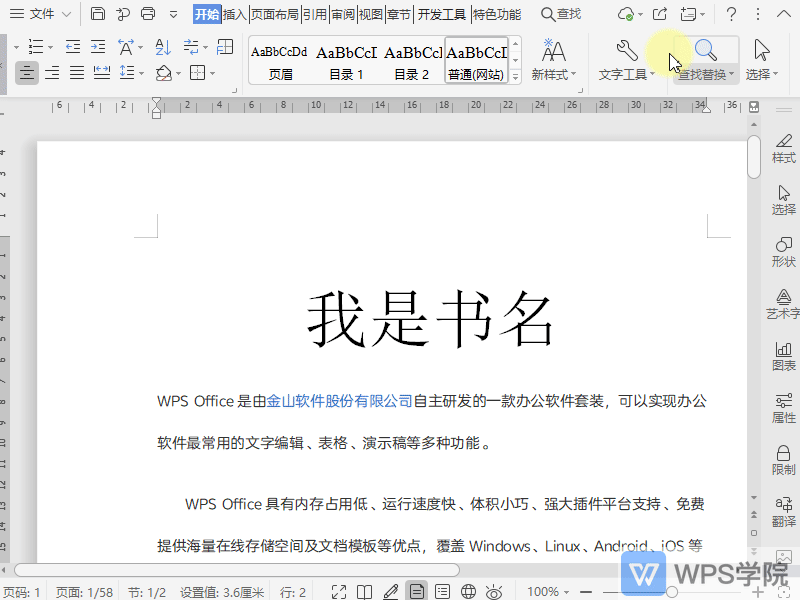Apply the 目录 1 style

point(346,60)
